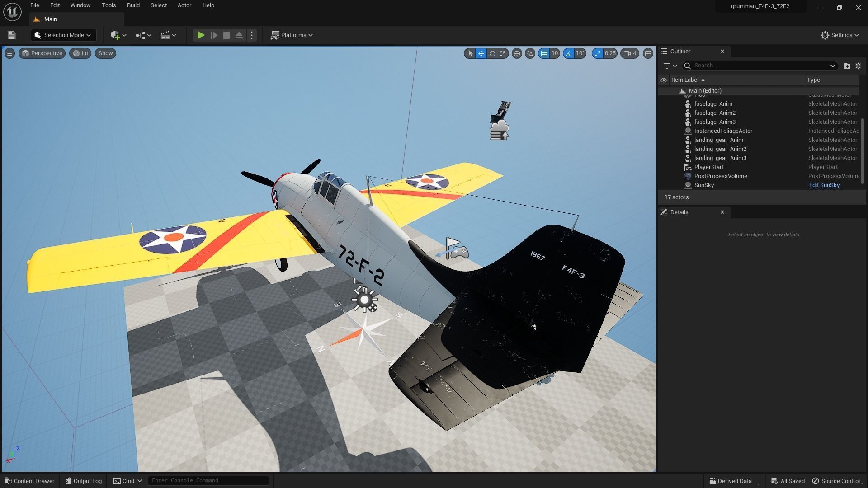Sort by the Item Label column
868x488 pixels.
736,80
